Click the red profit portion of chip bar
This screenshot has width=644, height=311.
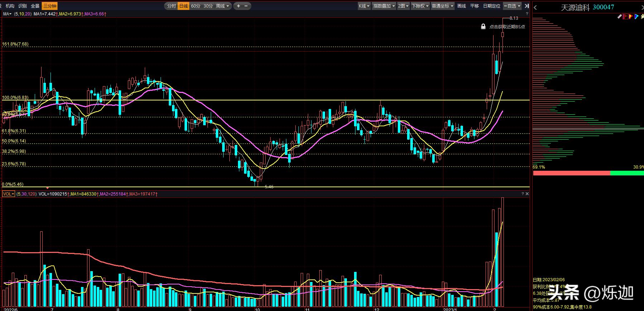(x=572, y=173)
